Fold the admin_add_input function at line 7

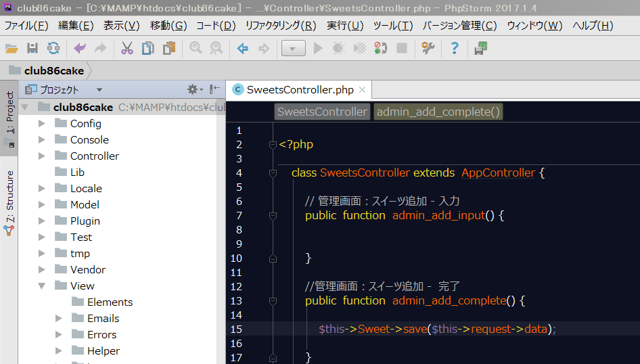(x=273, y=216)
